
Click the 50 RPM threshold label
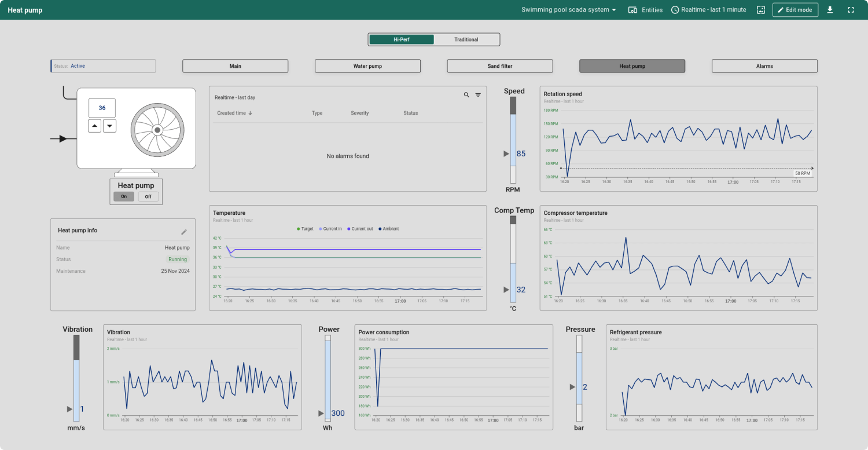[802, 173]
